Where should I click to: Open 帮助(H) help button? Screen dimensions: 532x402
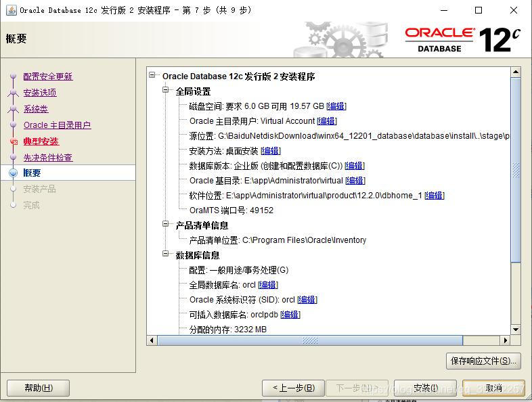pyautogui.click(x=39, y=388)
